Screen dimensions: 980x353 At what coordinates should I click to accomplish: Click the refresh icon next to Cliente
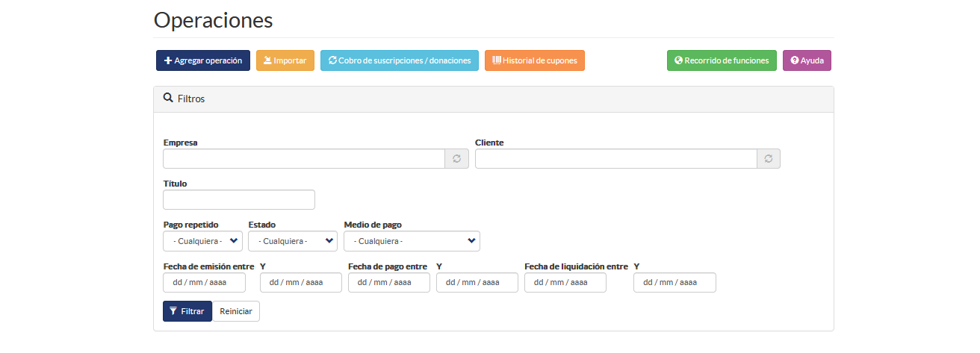click(x=769, y=159)
